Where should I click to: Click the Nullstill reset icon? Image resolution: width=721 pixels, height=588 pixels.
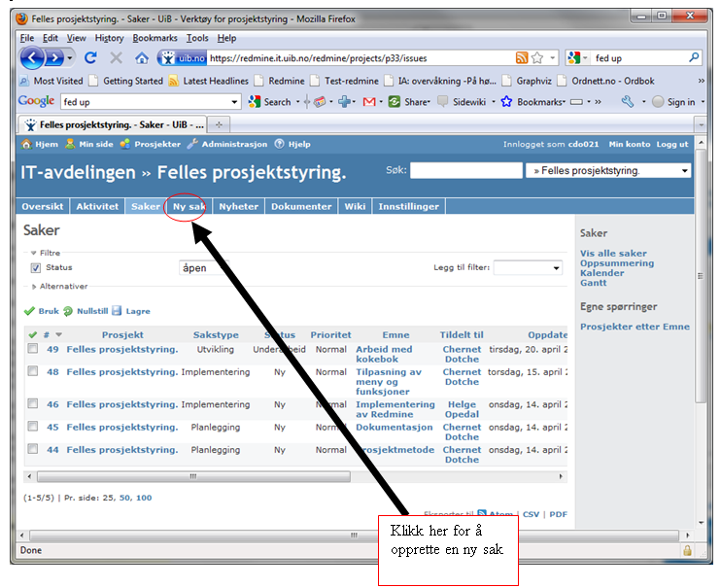pos(68,311)
